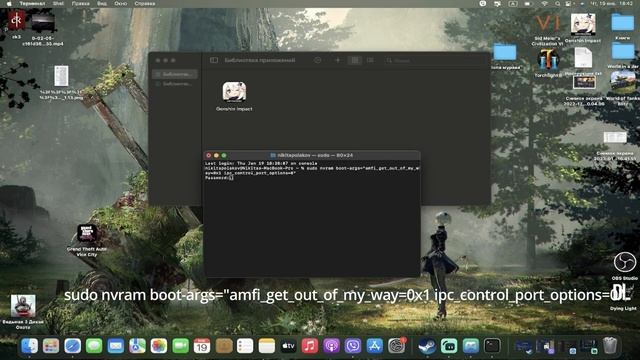Open Messages app in the Dock

[94, 346]
